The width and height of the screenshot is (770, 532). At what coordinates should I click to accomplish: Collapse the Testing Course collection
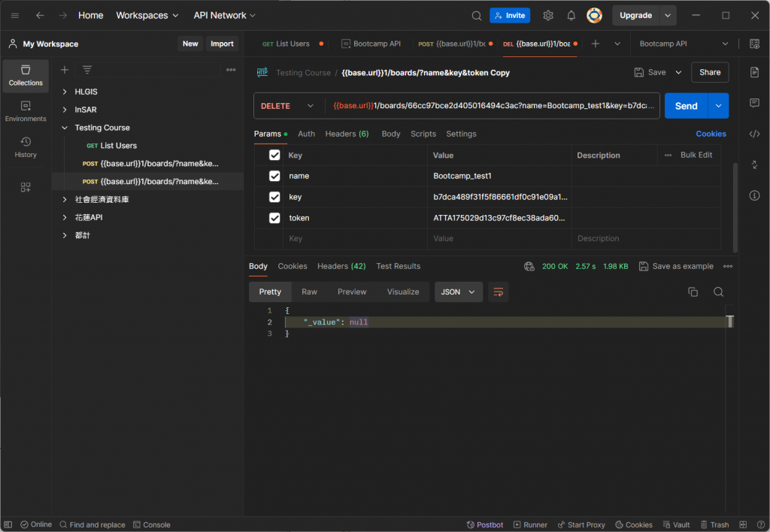point(65,128)
